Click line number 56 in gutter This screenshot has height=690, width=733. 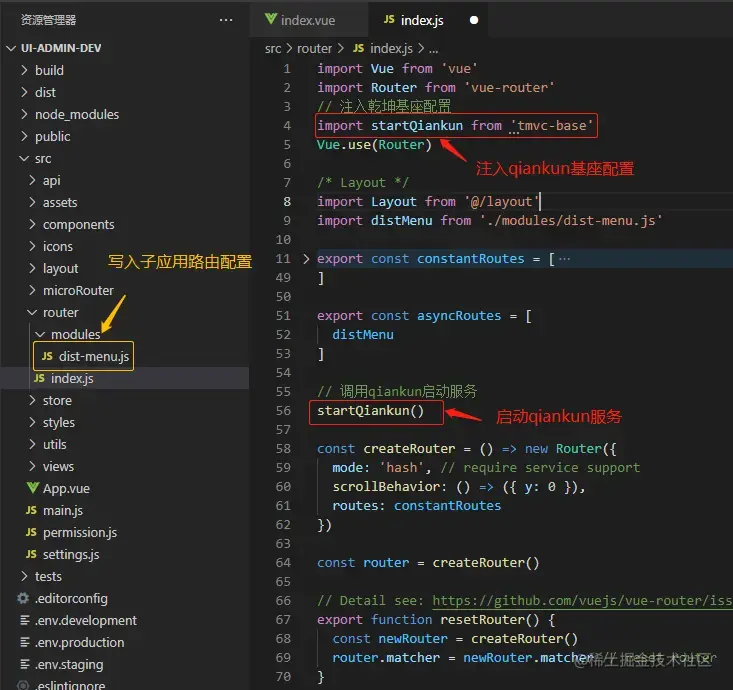coord(283,410)
